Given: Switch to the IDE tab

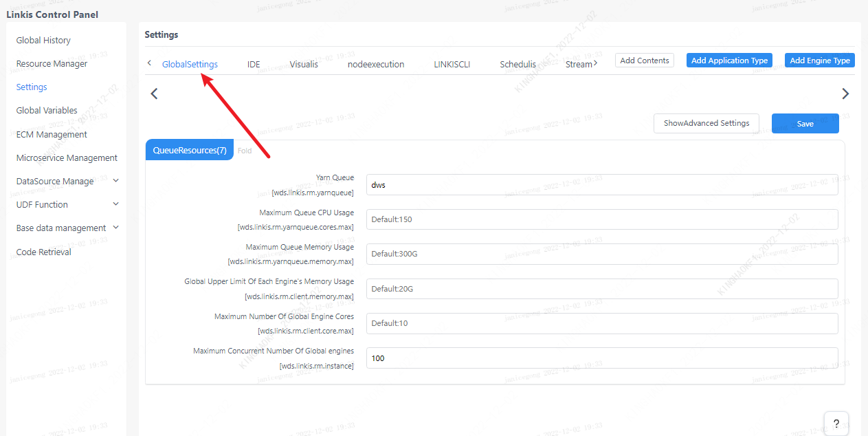Looking at the screenshot, I should pos(254,64).
